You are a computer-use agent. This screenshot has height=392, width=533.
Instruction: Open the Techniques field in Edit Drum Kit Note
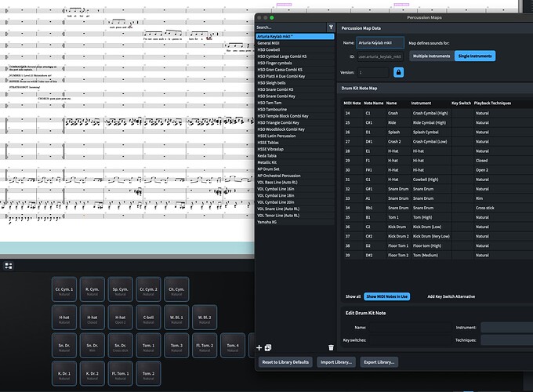click(506, 340)
